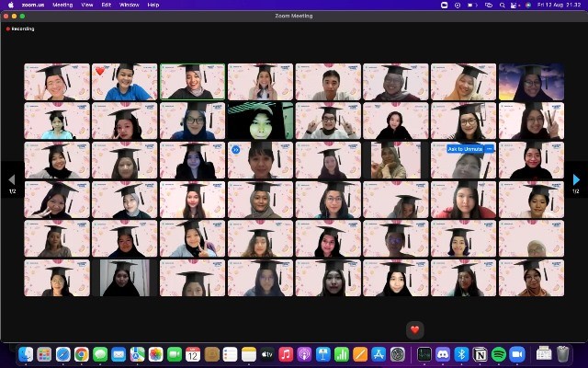The width and height of the screenshot is (588, 368).
Task: Open Discord from the dock
Action: tap(443, 354)
